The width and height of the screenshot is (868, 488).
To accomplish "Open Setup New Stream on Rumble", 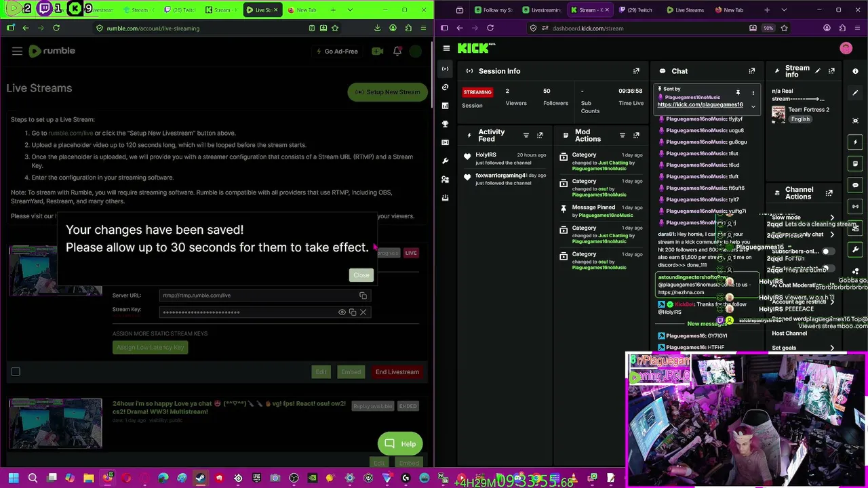I will (388, 92).
